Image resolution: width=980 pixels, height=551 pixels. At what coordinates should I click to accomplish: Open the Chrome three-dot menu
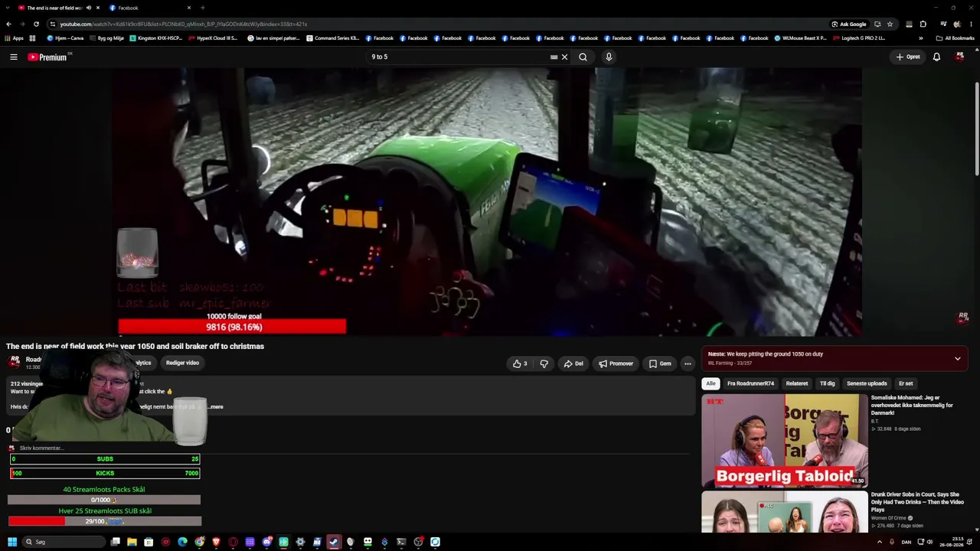pos(972,24)
